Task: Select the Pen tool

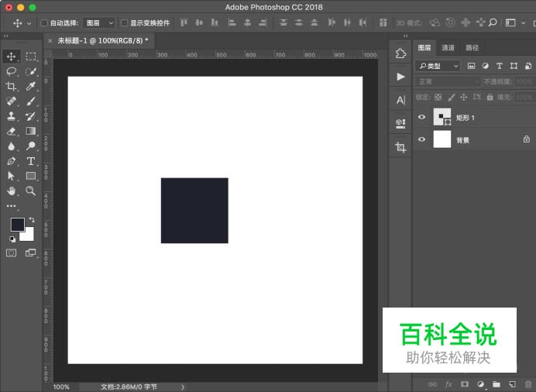Action: [x=12, y=161]
